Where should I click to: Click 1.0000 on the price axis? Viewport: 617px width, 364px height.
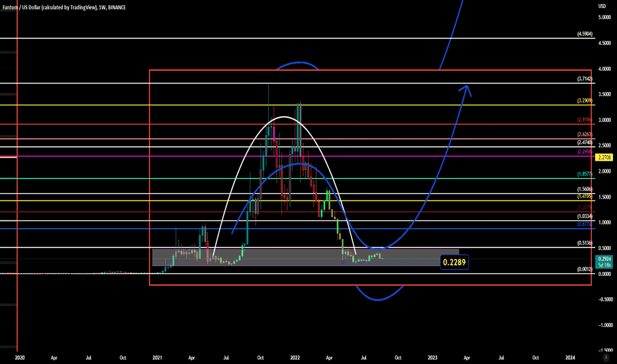tap(605, 223)
